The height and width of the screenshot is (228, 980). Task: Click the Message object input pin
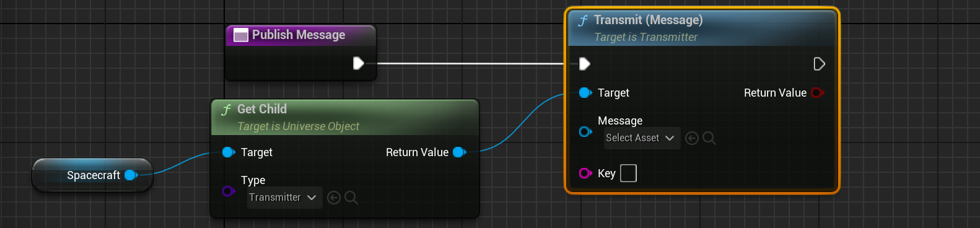point(585,131)
